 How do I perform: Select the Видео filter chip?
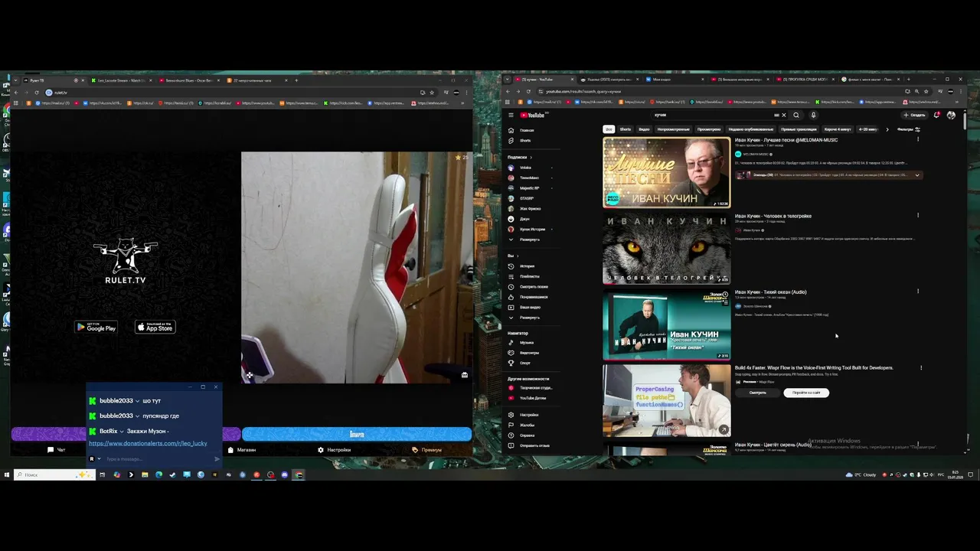click(645, 129)
